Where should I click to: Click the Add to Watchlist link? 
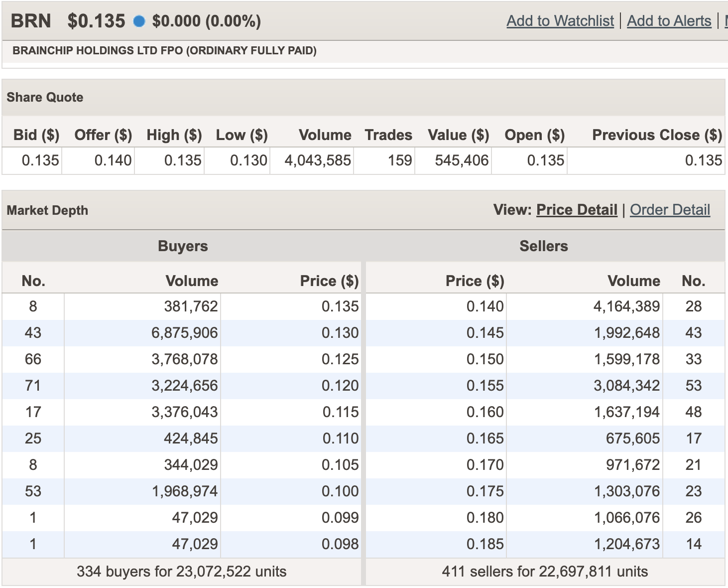click(x=560, y=21)
